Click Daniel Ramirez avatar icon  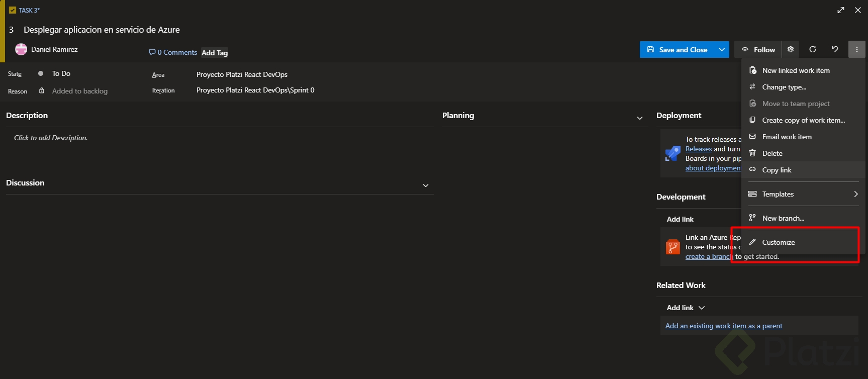point(21,49)
